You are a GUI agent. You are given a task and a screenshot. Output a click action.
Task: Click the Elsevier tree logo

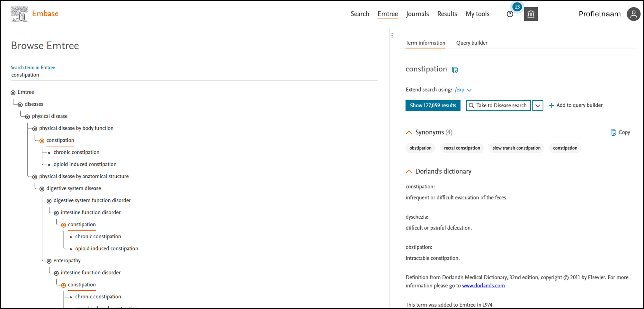pyautogui.click(x=19, y=14)
